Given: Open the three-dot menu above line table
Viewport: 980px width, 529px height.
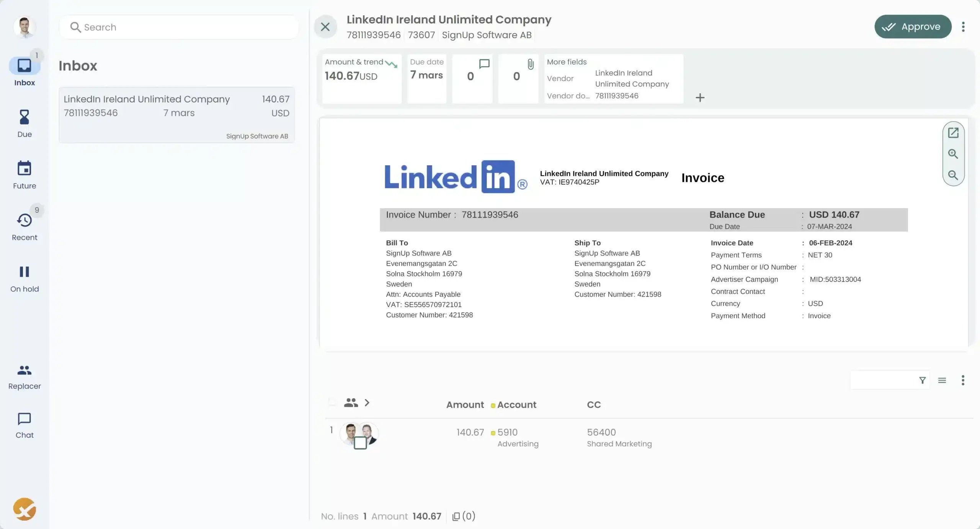Looking at the screenshot, I should coord(963,380).
